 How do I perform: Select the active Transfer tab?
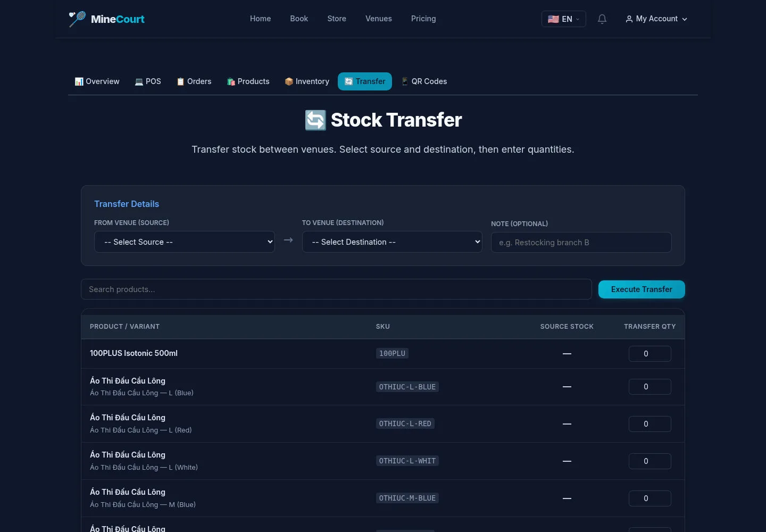click(365, 81)
